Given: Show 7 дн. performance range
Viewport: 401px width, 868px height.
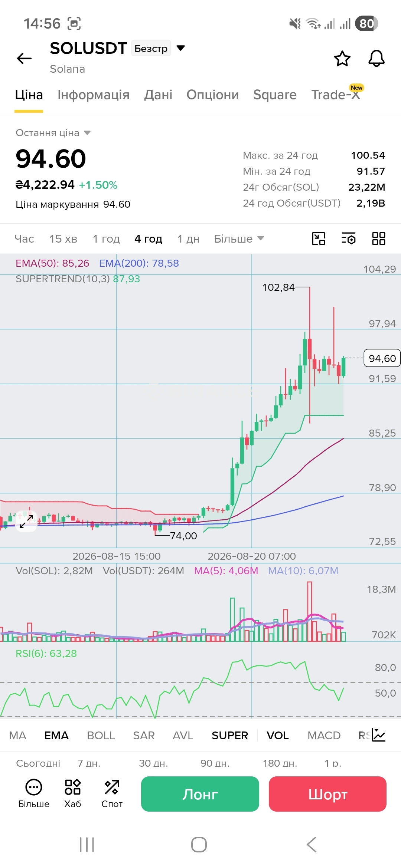Looking at the screenshot, I should click(x=89, y=763).
